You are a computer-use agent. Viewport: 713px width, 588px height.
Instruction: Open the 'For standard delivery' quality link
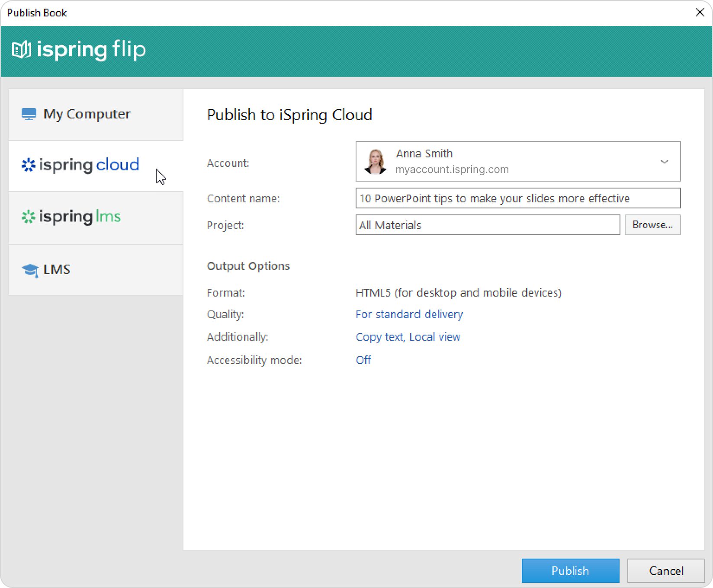click(409, 314)
